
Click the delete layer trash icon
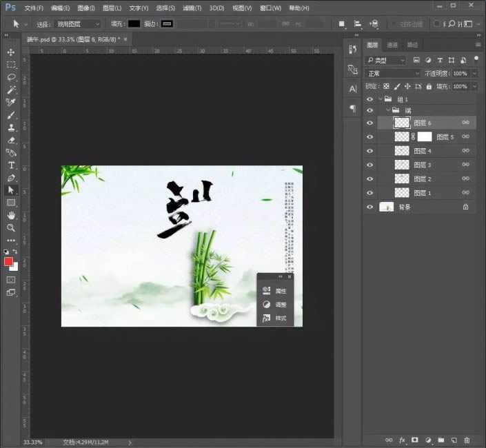(467, 440)
